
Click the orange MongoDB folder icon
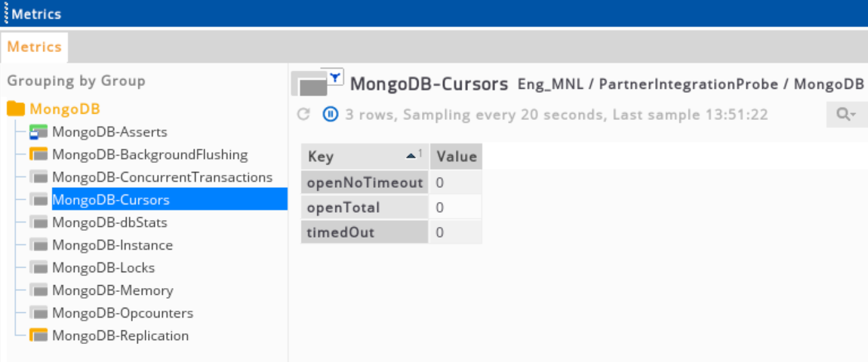(x=17, y=109)
